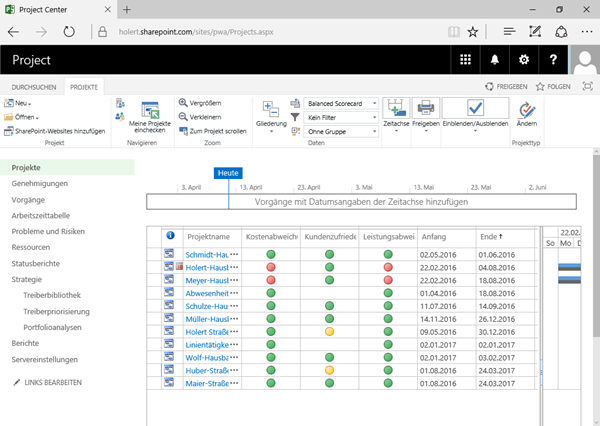The width and height of the screenshot is (600, 426).
Task: Click Meine Projekte einchecken icon
Action: (x=150, y=110)
